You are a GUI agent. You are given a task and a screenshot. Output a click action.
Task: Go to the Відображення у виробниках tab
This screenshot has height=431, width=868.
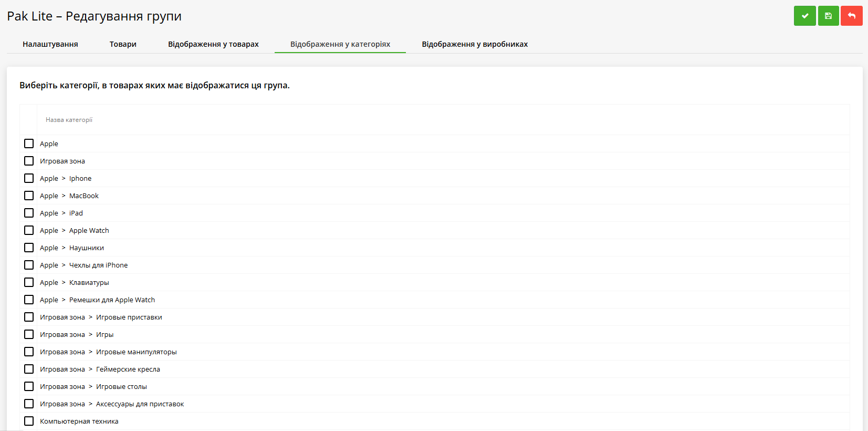[474, 44]
